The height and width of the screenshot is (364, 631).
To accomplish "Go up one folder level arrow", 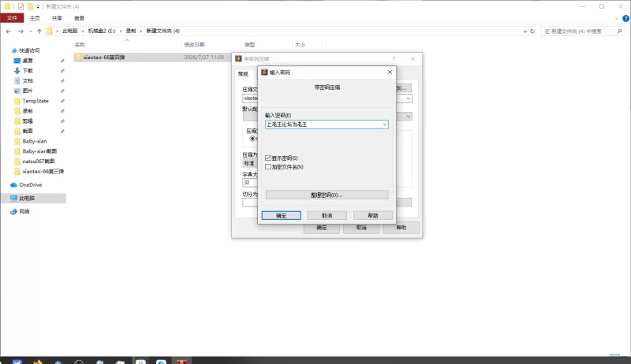I will coord(39,31).
